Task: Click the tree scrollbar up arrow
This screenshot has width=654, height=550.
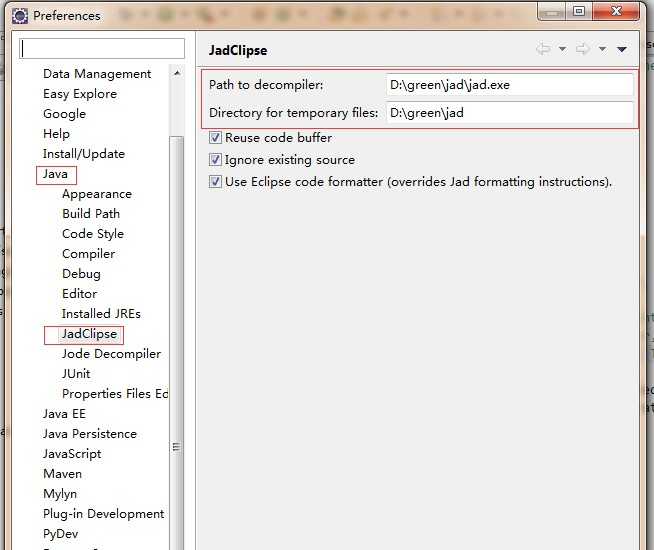Action: pyautogui.click(x=177, y=73)
